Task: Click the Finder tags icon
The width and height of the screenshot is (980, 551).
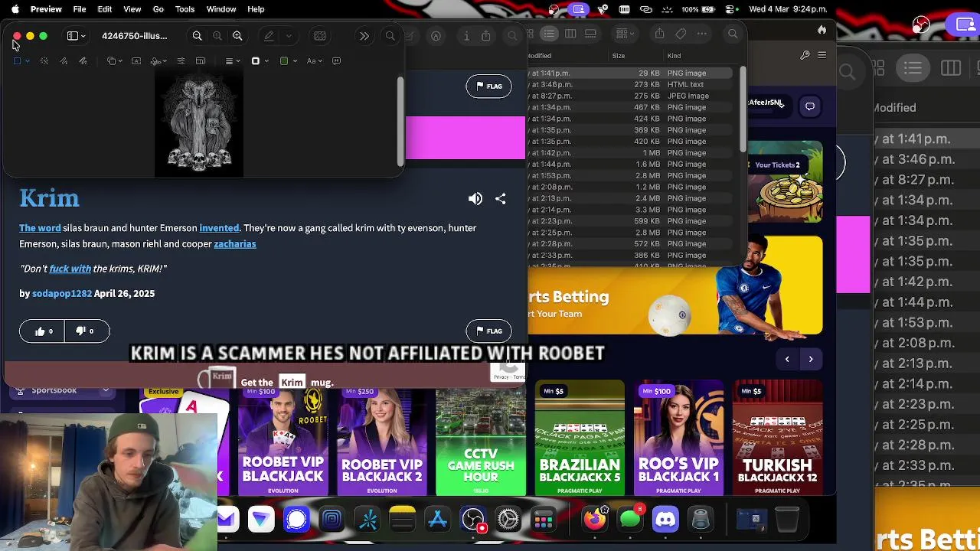Action: point(681,34)
